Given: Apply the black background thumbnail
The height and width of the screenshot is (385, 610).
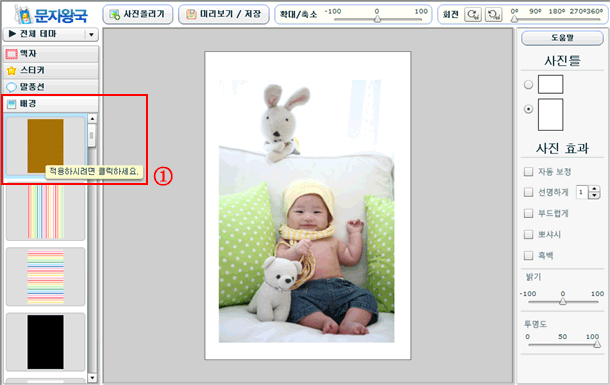Looking at the screenshot, I should [46, 342].
